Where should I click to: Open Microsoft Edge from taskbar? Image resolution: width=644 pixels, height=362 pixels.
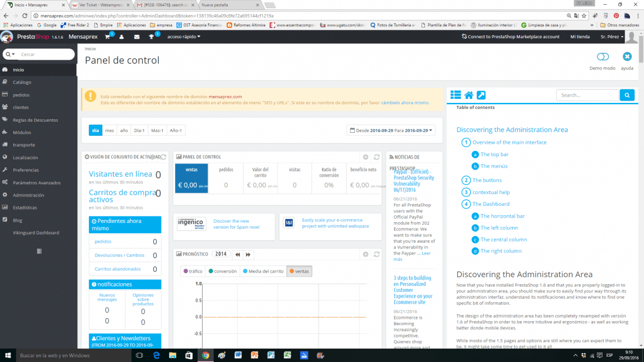pos(156,356)
